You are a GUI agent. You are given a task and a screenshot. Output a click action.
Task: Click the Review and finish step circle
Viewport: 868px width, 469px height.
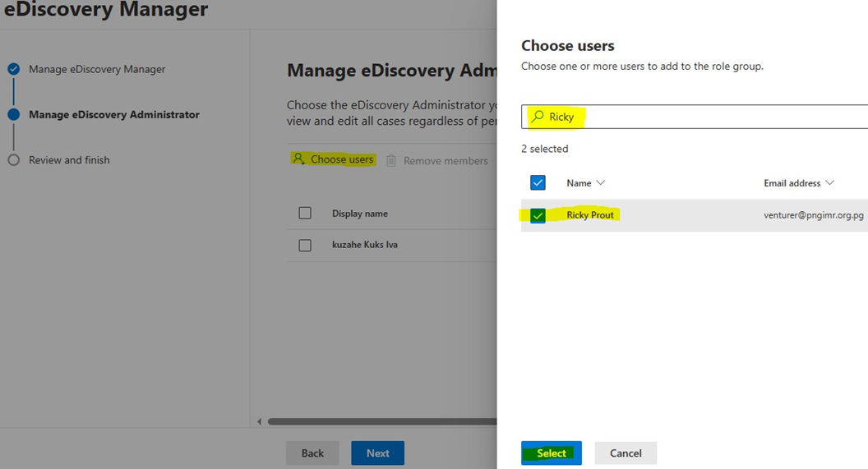pos(13,160)
